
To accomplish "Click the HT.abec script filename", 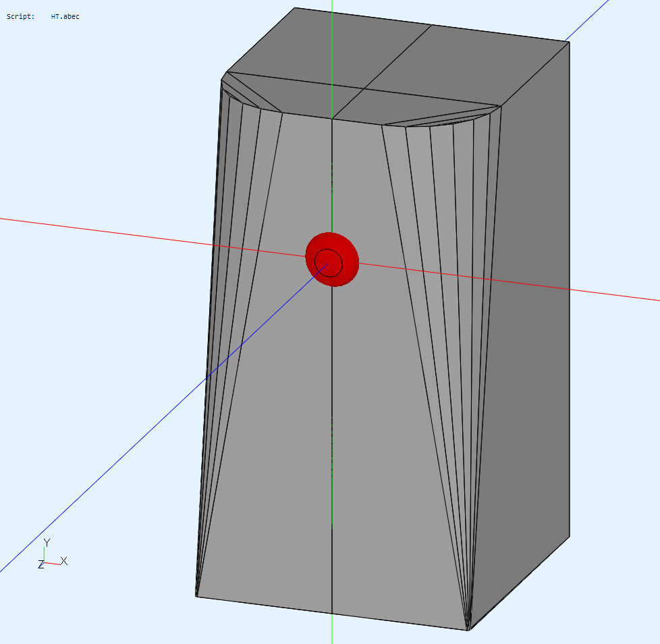I will coord(65,16).
